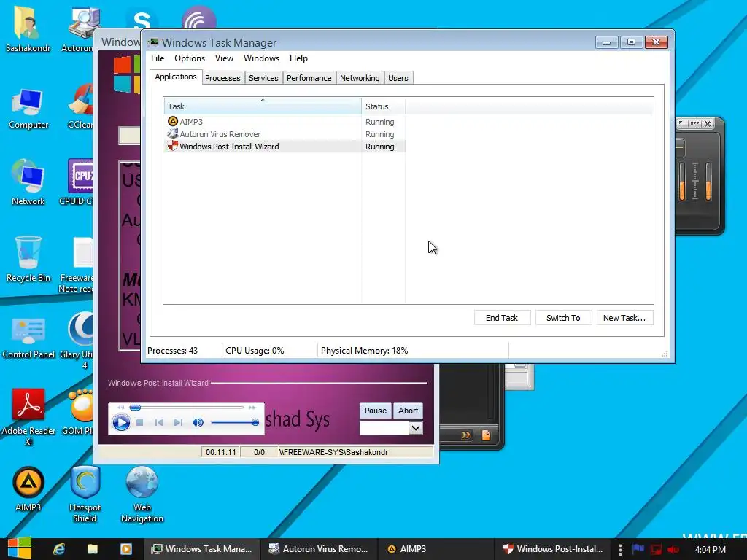Switch to the Networking tab

click(360, 77)
